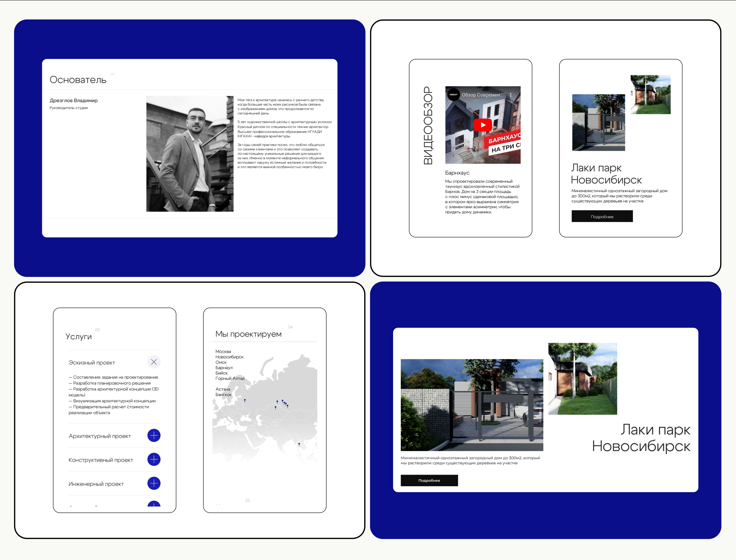This screenshot has height=560, width=736.
Task: Click the large gate render in desktop card
Action: 472,405
